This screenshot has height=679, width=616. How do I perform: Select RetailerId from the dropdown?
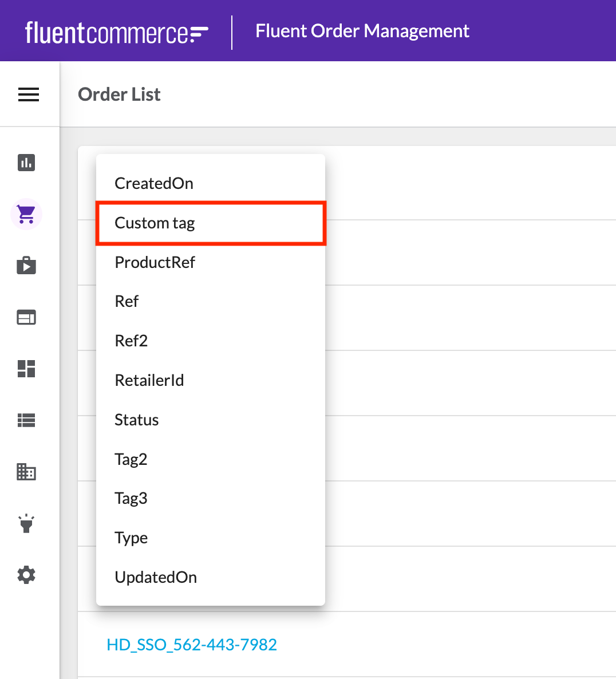pyautogui.click(x=149, y=380)
